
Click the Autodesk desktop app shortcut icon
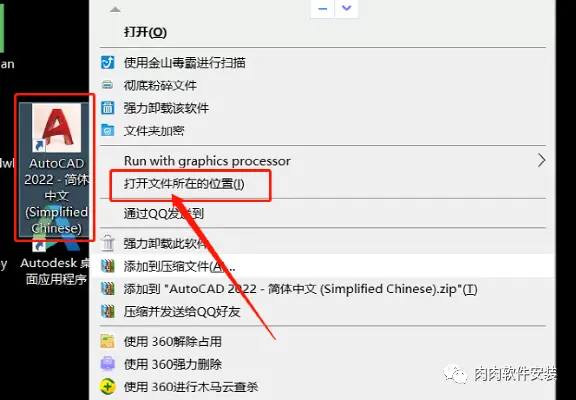(57, 241)
